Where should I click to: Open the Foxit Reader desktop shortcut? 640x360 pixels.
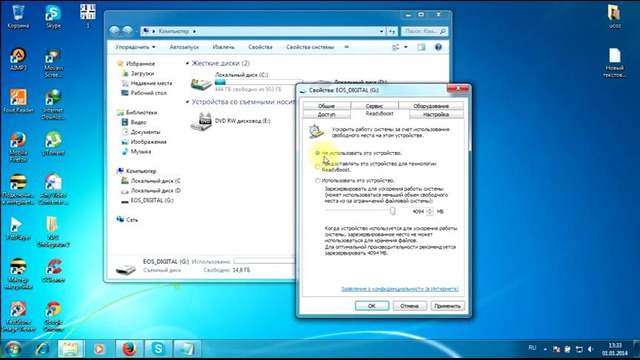(x=18, y=101)
